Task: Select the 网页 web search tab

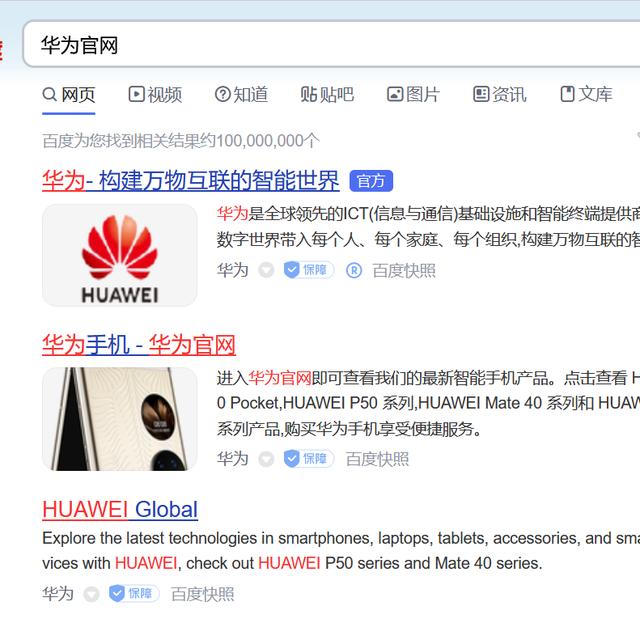Action: coord(69,95)
